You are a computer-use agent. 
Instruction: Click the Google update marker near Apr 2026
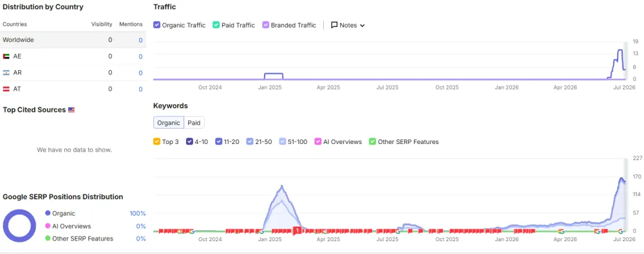coord(562,231)
